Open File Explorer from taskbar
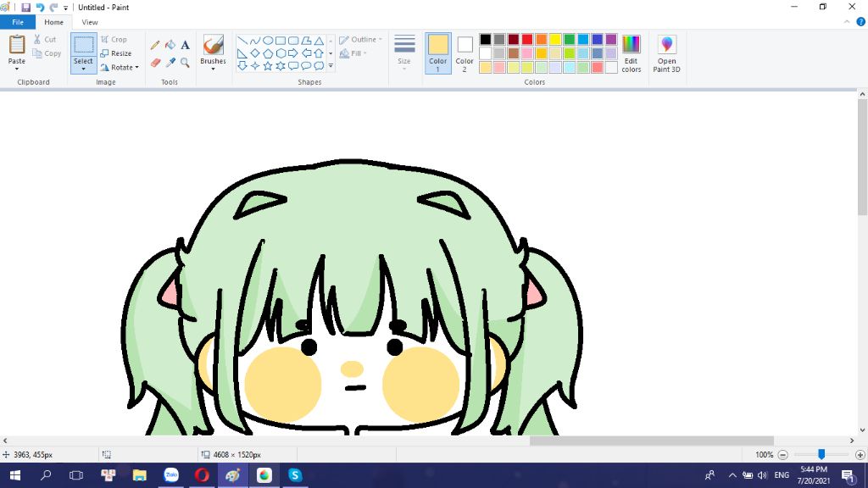Image resolution: width=868 pixels, height=488 pixels. point(140,475)
